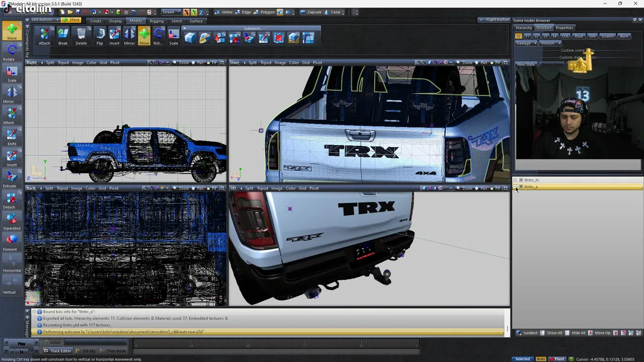The height and width of the screenshot is (362, 644).
Task: Click the Polygon selection mode
Action: click(x=264, y=12)
